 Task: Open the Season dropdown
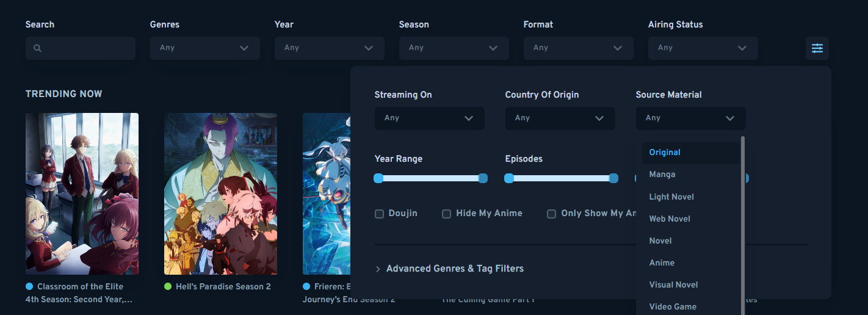point(454,48)
